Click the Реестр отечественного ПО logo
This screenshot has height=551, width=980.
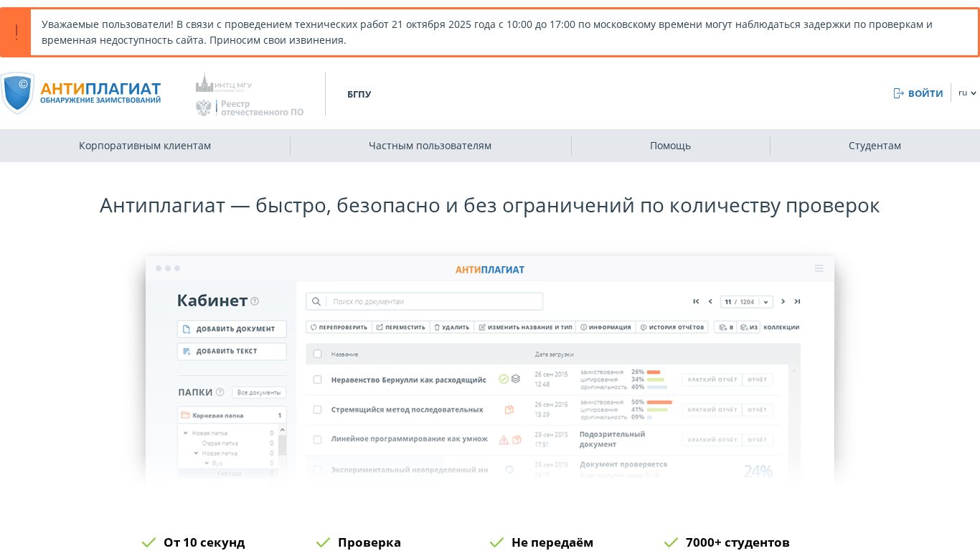pos(250,108)
